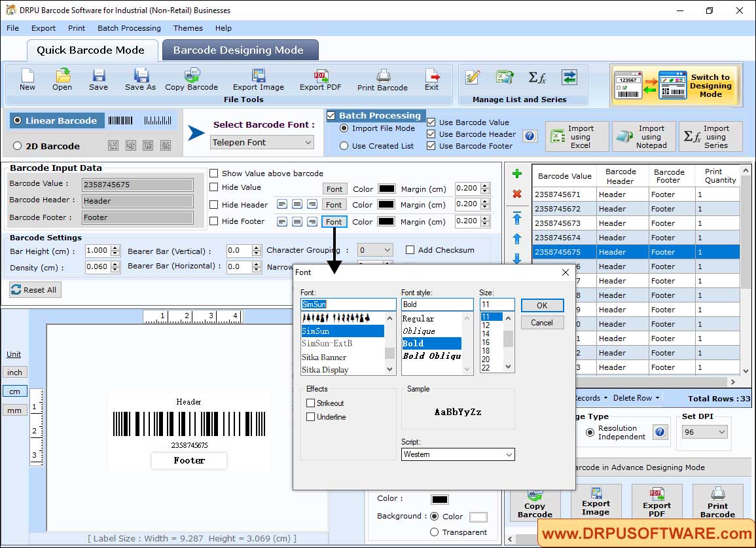This screenshot has height=548, width=756.
Task: Enable Strikeout effect in Font dialog
Action: coord(310,403)
